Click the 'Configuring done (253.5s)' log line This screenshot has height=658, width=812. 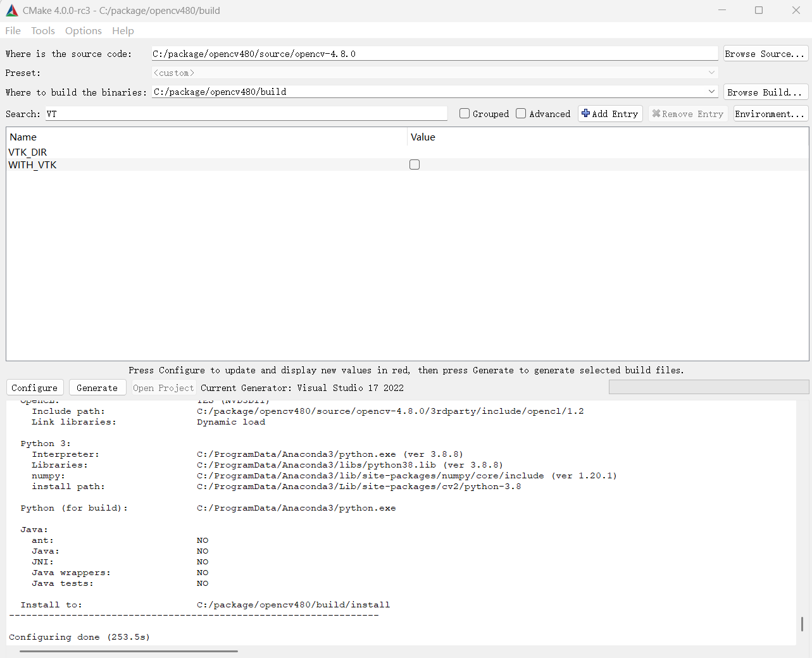(79, 637)
